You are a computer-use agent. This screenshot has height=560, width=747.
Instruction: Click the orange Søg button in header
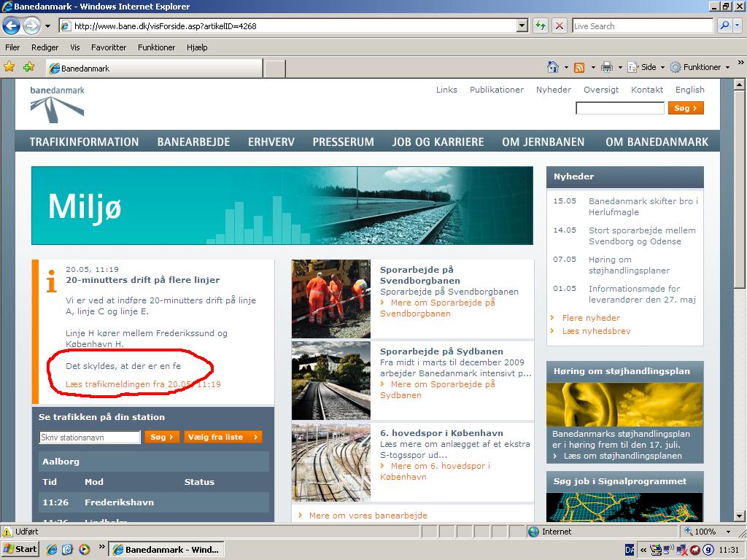(686, 108)
